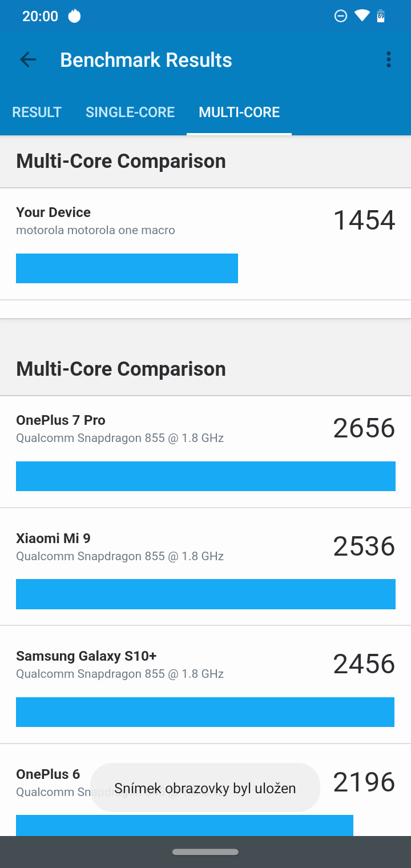Tap the Benchmark Results title

click(146, 60)
